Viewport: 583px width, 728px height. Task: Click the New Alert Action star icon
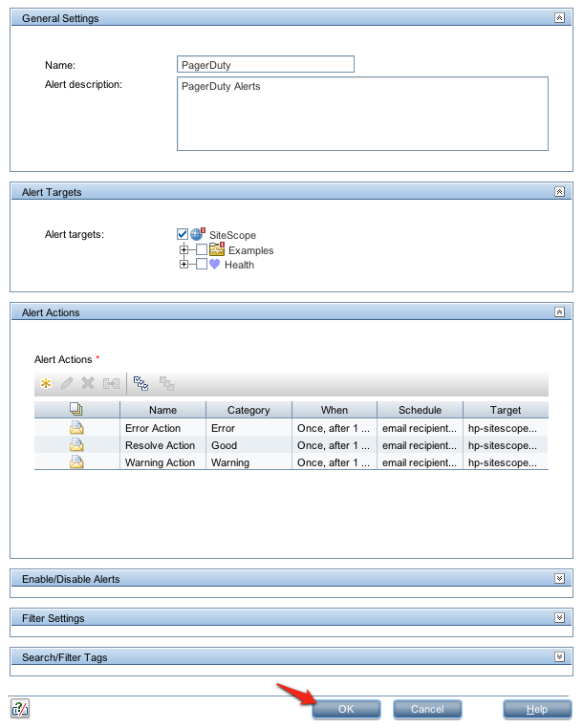[45, 384]
